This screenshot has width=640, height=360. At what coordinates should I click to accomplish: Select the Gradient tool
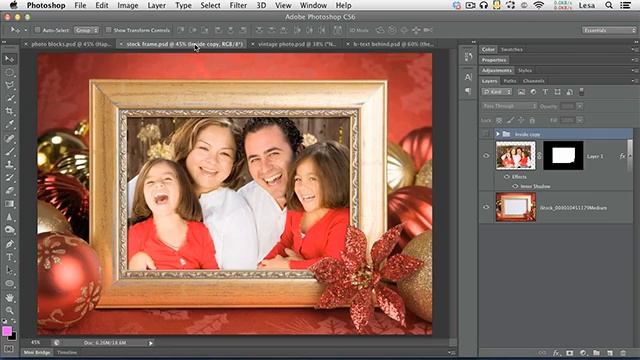pos(9,204)
